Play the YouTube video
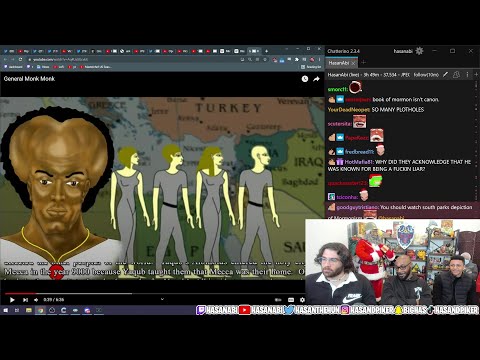Image resolution: width=480 pixels, height=360 pixels. coord(12,300)
